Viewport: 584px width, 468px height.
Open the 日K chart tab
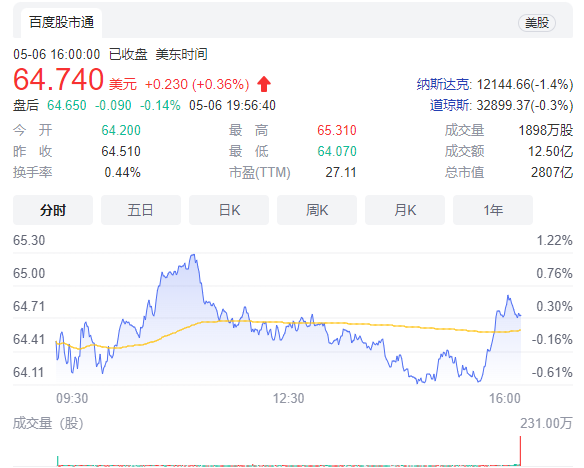point(229,210)
